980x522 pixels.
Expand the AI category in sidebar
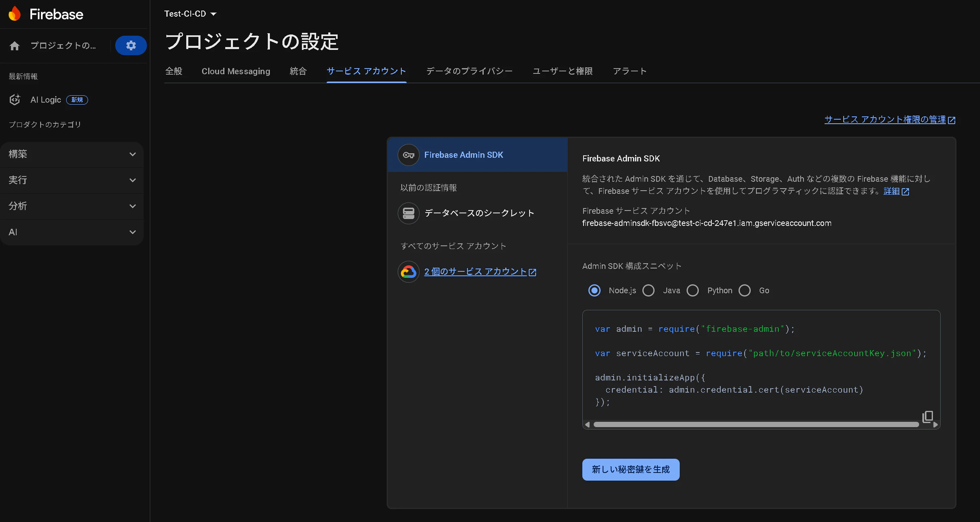(72, 232)
